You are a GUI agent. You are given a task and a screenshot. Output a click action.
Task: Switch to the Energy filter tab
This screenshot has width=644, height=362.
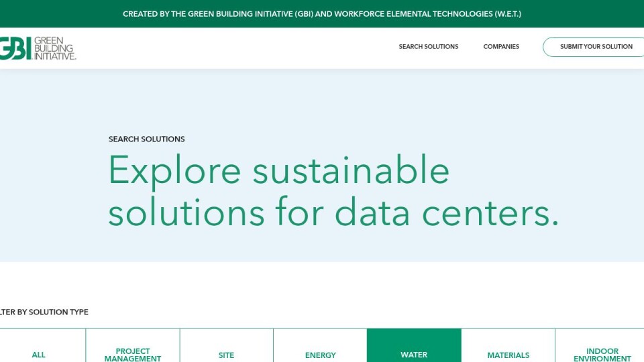tap(320, 355)
